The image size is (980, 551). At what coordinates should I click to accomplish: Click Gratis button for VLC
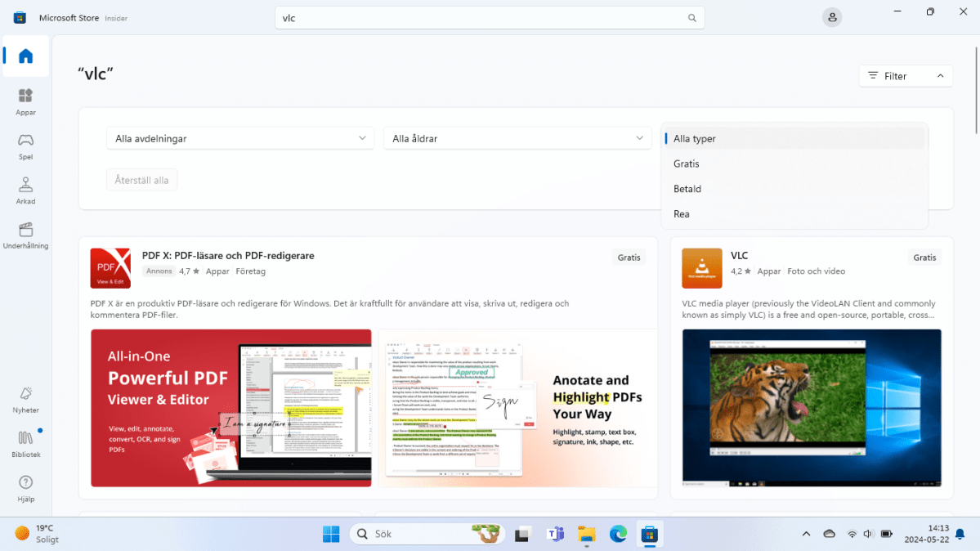[x=924, y=257]
